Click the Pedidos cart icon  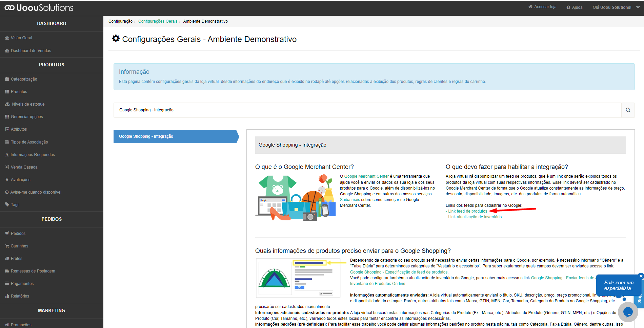[7, 234]
